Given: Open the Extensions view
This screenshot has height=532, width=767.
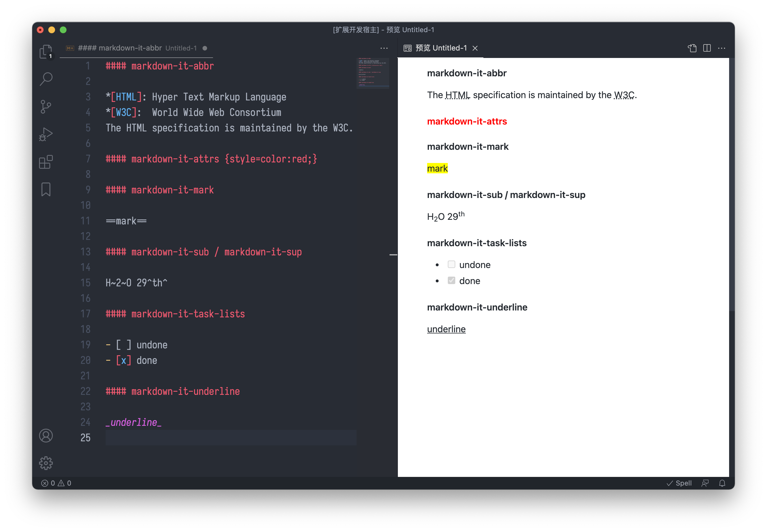Looking at the screenshot, I should (x=46, y=162).
